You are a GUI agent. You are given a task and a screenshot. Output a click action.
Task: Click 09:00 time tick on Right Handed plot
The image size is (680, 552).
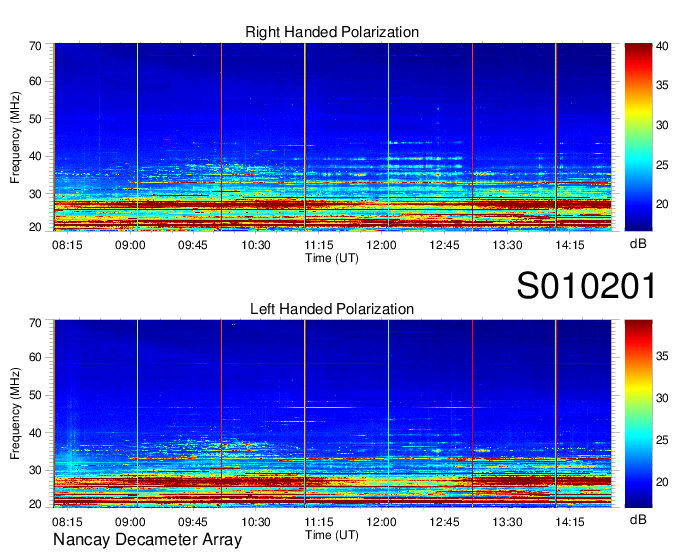(x=130, y=245)
